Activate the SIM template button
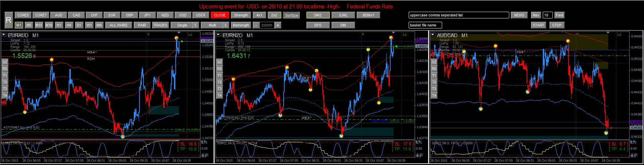Image resolution: width=644 pixels, height=165 pixels. click(x=343, y=25)
